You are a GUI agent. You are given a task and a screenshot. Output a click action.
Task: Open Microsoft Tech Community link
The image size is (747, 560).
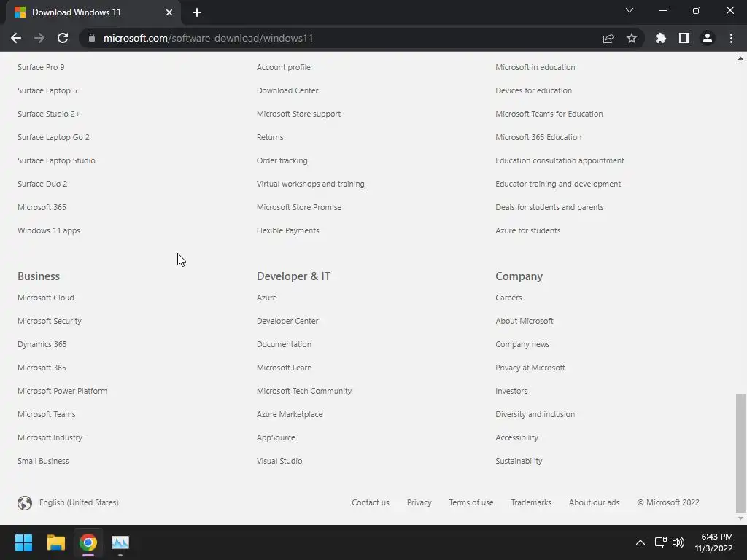pyautogui.click(x=304, y=391)
